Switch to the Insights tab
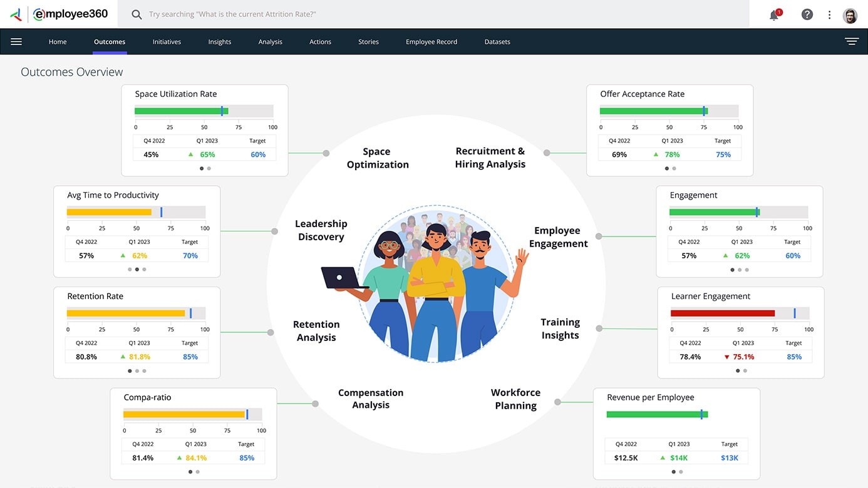Screen dimensions: 868x488 (219, 41)
